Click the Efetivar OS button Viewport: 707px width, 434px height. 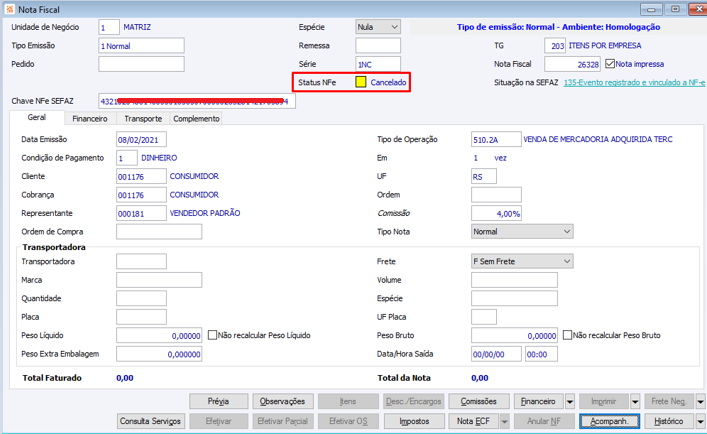348,421
